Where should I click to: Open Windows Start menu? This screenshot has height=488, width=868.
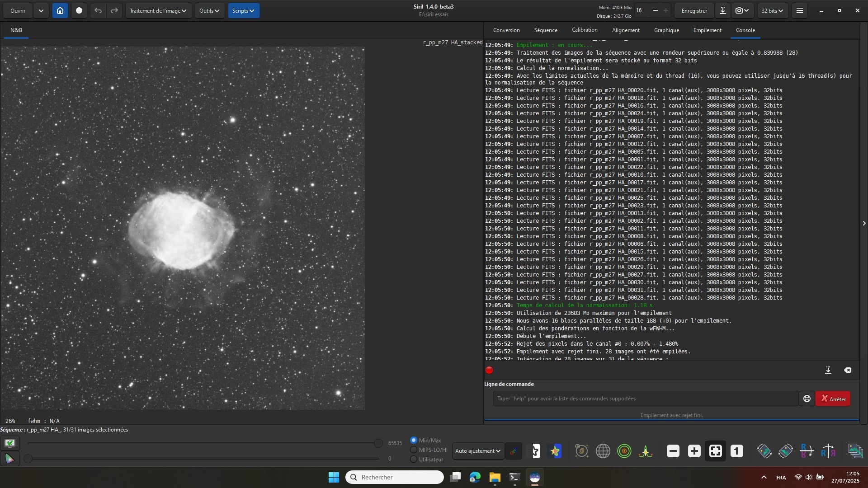[x=334, y=477]
